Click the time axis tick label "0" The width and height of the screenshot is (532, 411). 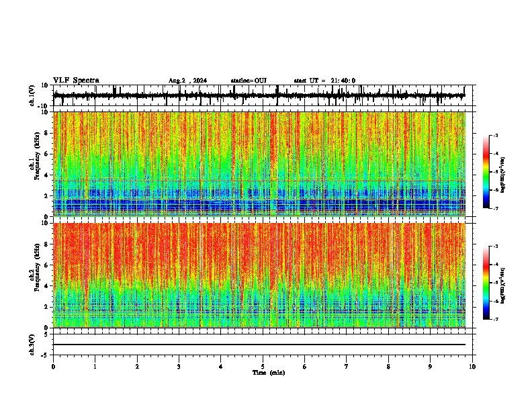click(x=53, y=367)
